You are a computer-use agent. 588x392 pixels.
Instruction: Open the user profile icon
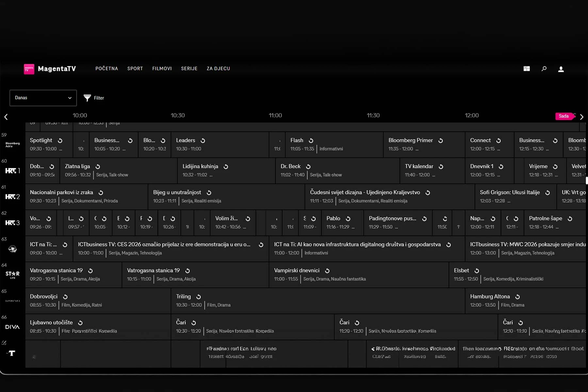pos(561,69)
